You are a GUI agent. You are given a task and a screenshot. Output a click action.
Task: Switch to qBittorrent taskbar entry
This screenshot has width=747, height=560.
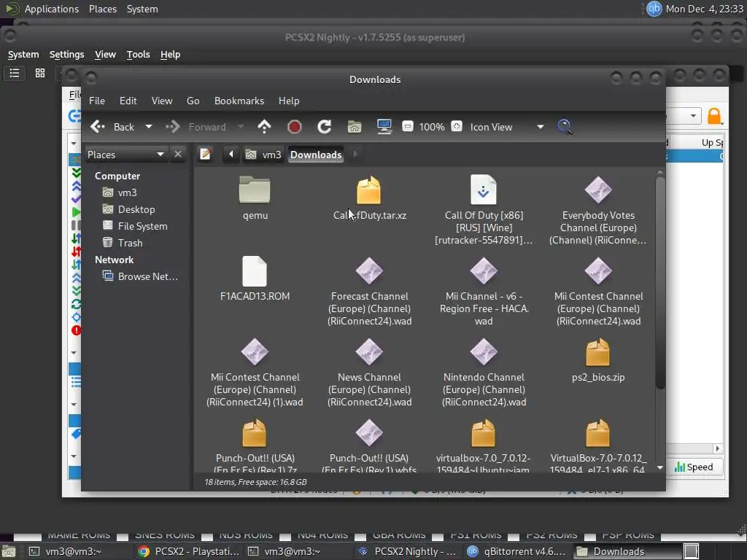(x=517, y=551)
